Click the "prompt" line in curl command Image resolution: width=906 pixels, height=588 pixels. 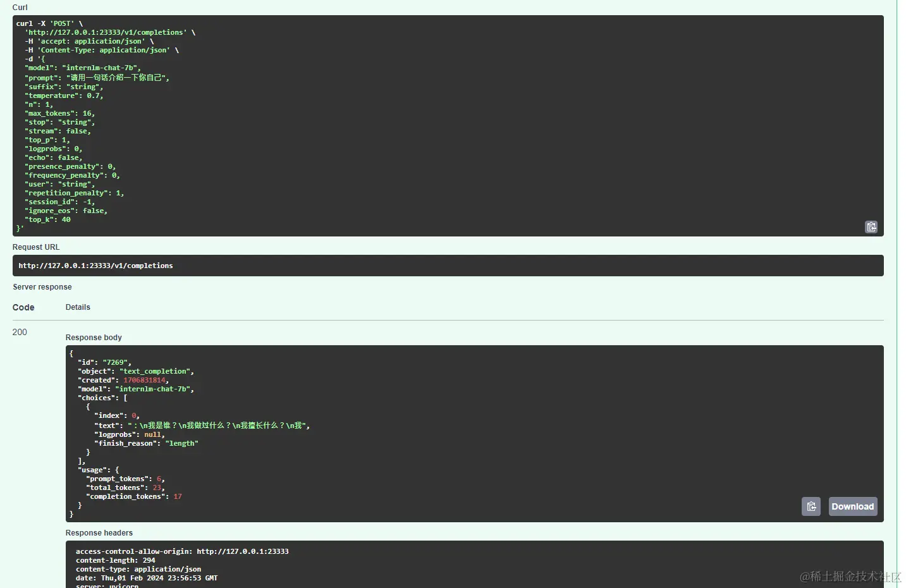(x=97, y=78)
